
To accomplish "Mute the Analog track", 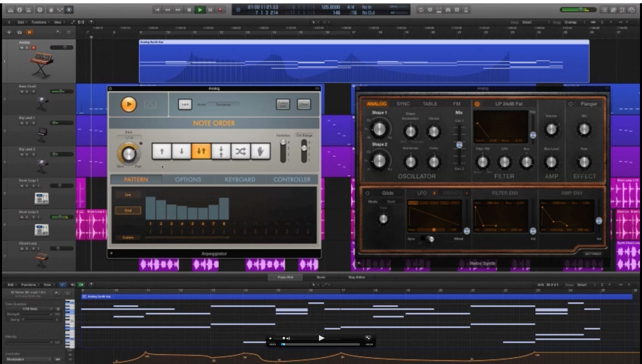I will [21, 47].
